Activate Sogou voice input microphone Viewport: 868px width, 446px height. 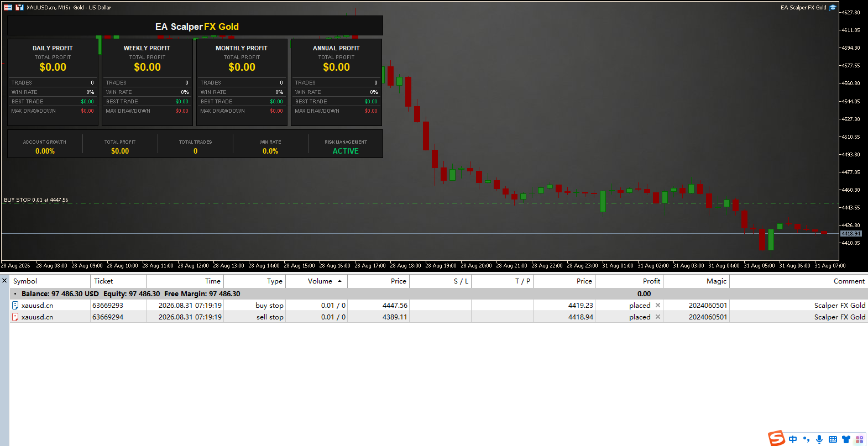819,439
